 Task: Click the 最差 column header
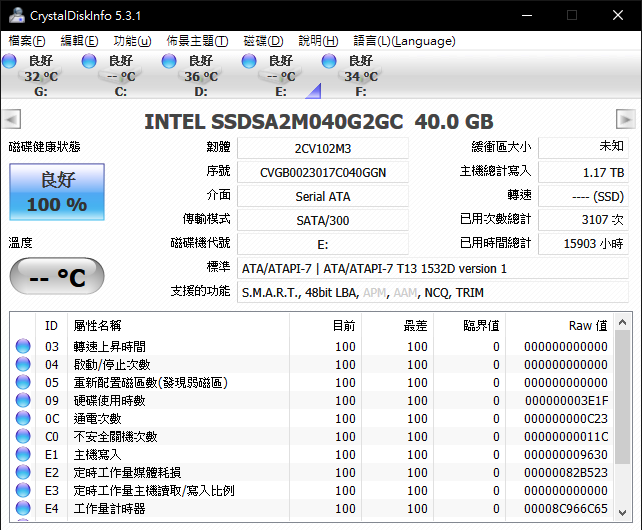[x=397, y=326]
